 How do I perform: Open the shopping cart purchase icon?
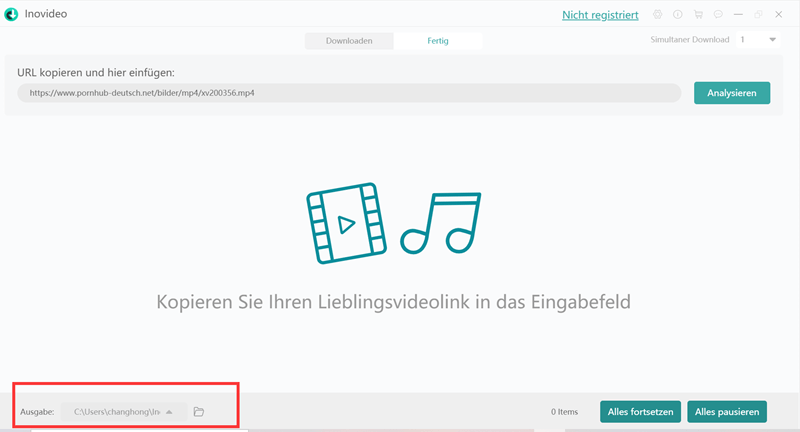(698, 15)
